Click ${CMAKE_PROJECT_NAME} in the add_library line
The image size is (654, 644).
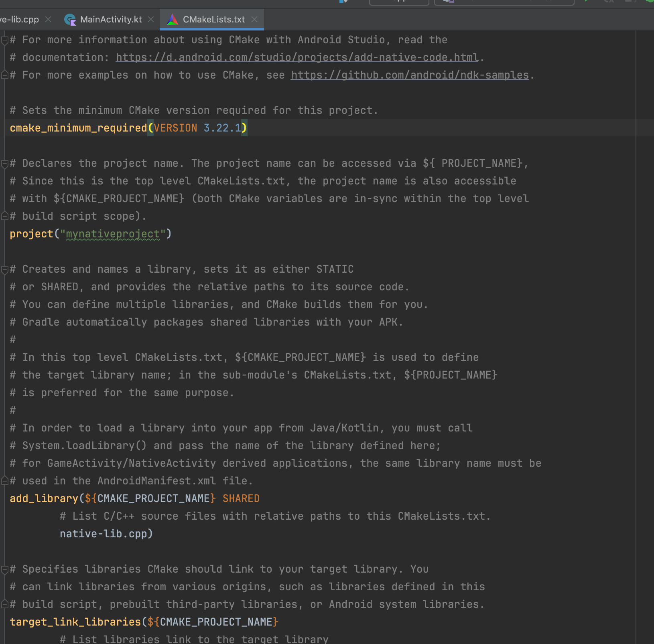pos(150,498)
